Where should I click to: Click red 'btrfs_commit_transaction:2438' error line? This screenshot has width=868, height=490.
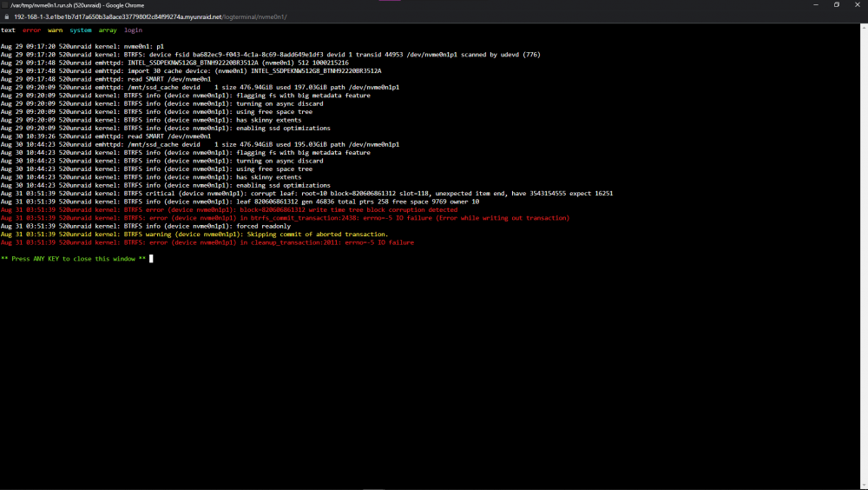tap(285, 218)
